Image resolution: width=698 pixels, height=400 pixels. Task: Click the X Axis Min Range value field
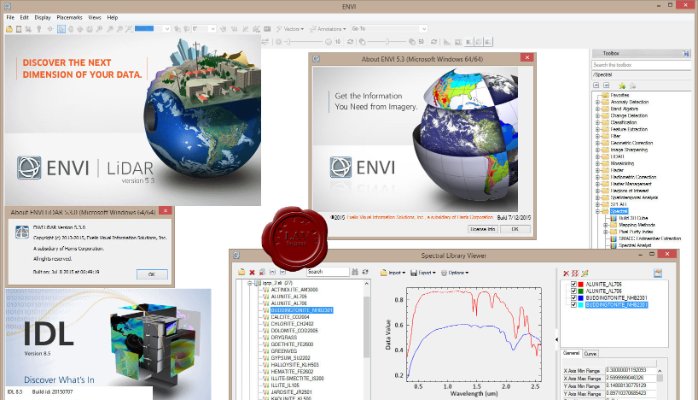[631, 370]
